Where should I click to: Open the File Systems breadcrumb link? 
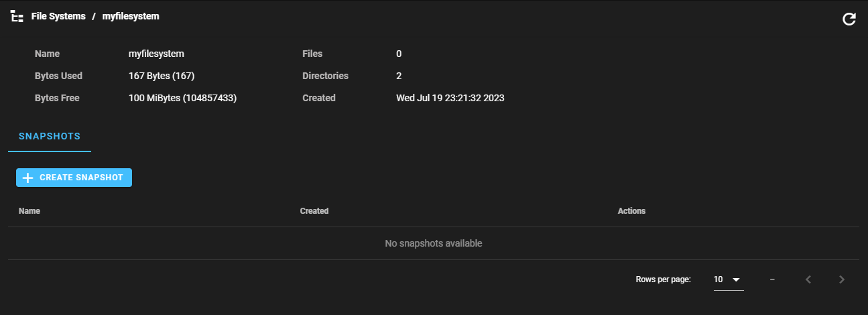[x=58, y=16]
